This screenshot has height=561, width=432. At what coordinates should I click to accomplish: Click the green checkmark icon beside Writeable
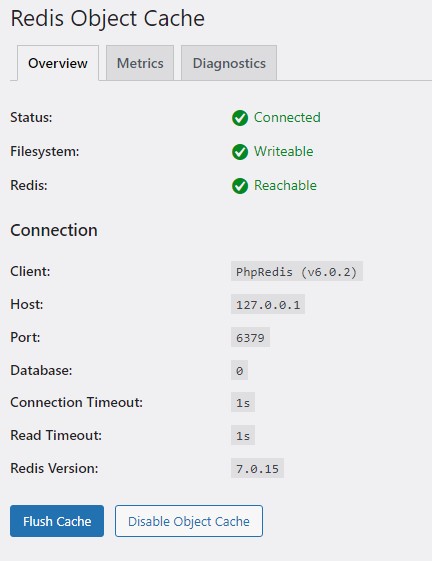coord(240,152)
